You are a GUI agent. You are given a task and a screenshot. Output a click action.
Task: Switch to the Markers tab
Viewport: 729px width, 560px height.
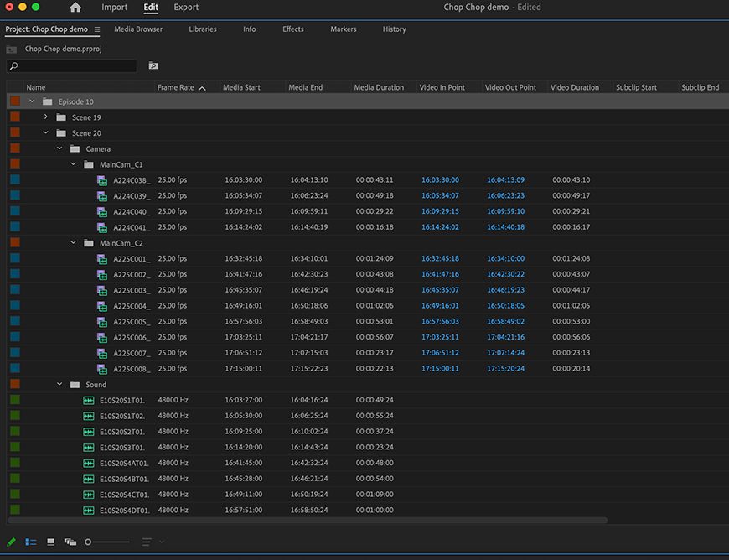[344, 29]
